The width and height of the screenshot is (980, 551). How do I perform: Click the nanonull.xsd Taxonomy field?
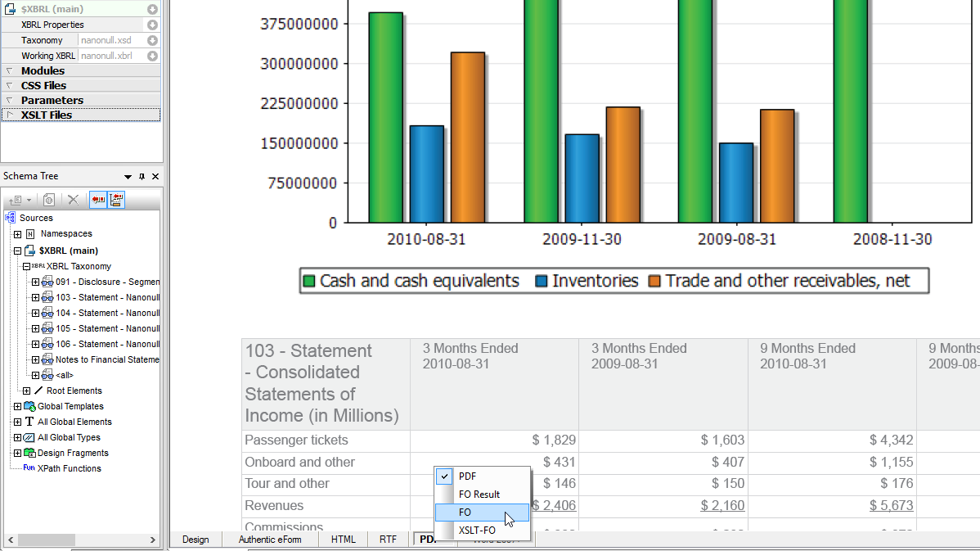click(x=111, y=40)
